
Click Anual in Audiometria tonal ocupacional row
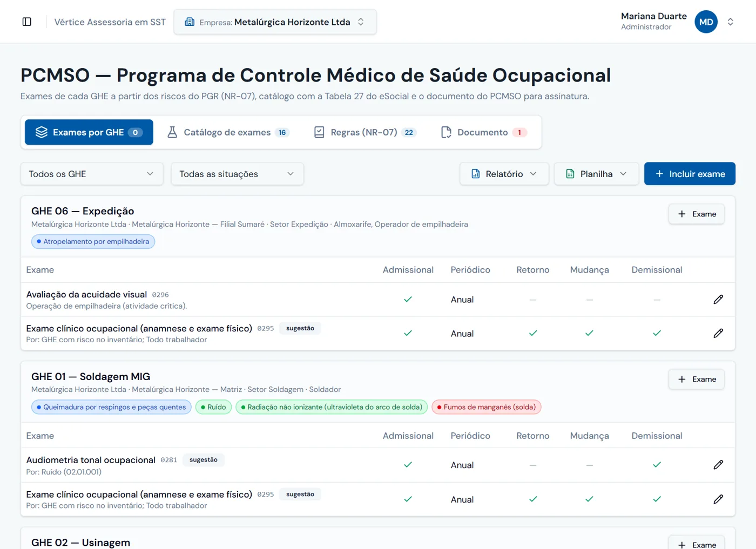click(x=462, y=465)
